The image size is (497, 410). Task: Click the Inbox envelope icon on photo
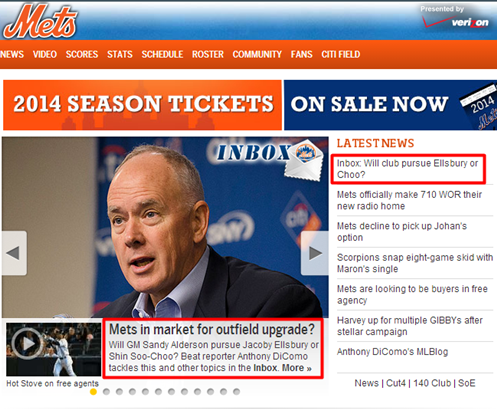[x=304, y=161]
